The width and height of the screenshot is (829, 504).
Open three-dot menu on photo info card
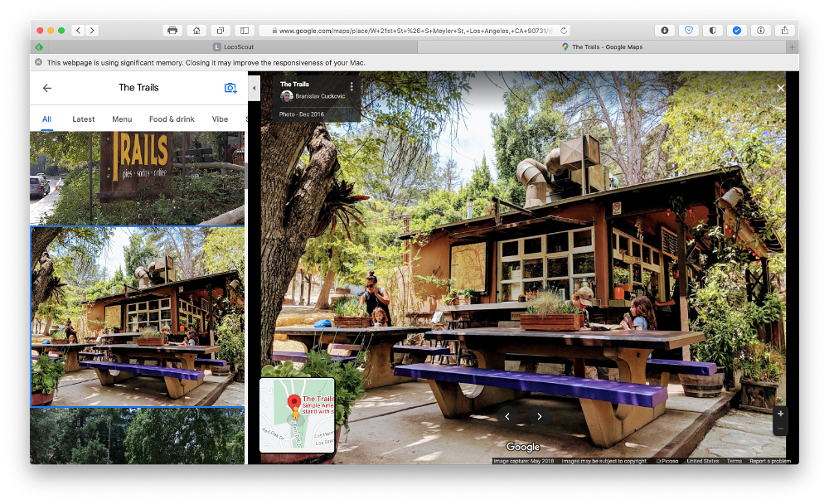point(351,85)
